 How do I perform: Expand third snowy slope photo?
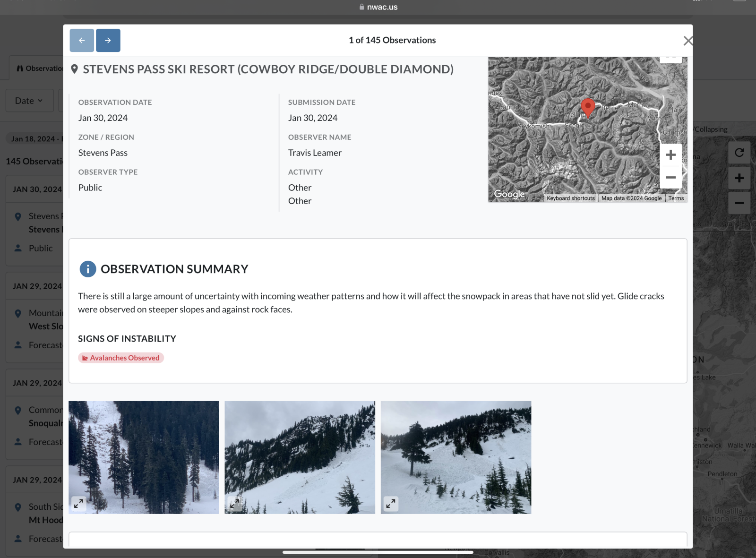pyautogui.click(x=391, y=504)
